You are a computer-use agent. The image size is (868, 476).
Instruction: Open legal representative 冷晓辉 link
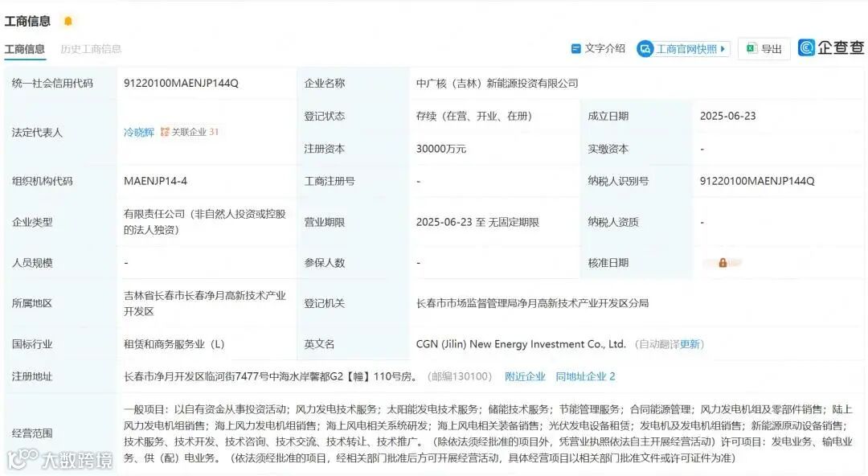pos(139,132)
